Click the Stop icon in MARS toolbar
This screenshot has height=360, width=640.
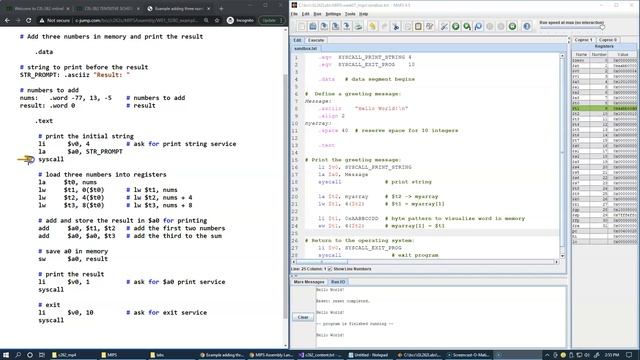(x=501, y=27)
